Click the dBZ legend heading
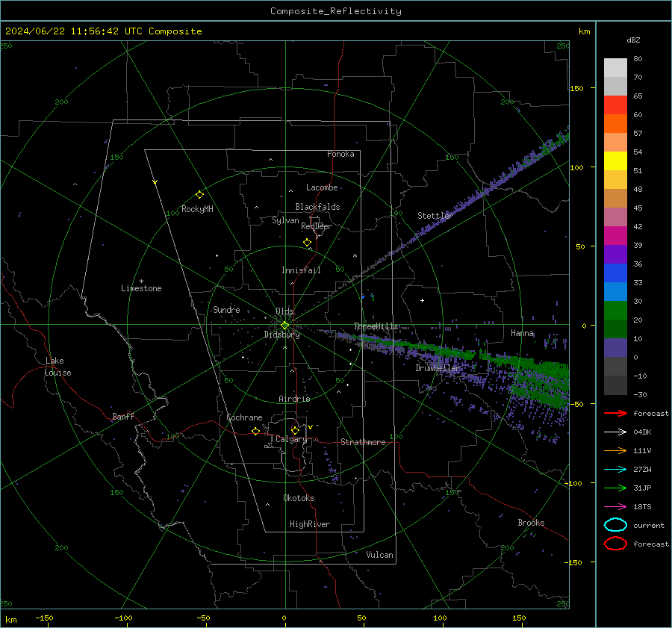This screenshot has width=672, height=628. tap(633, 40)
